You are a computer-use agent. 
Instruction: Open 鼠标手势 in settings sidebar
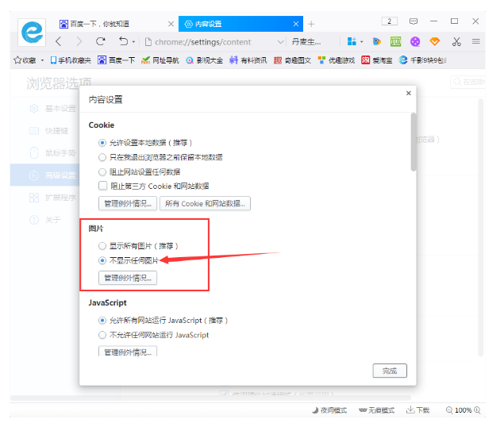click(52, 153)
